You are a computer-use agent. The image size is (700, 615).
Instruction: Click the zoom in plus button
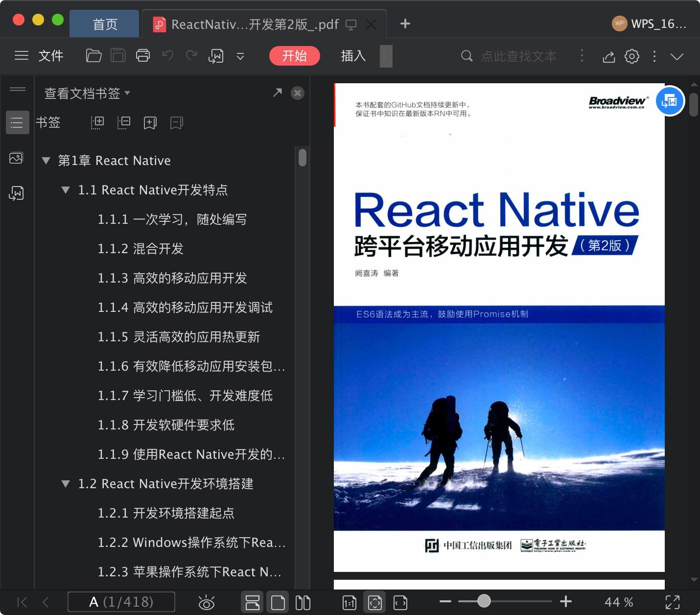(x=566, y=601)
